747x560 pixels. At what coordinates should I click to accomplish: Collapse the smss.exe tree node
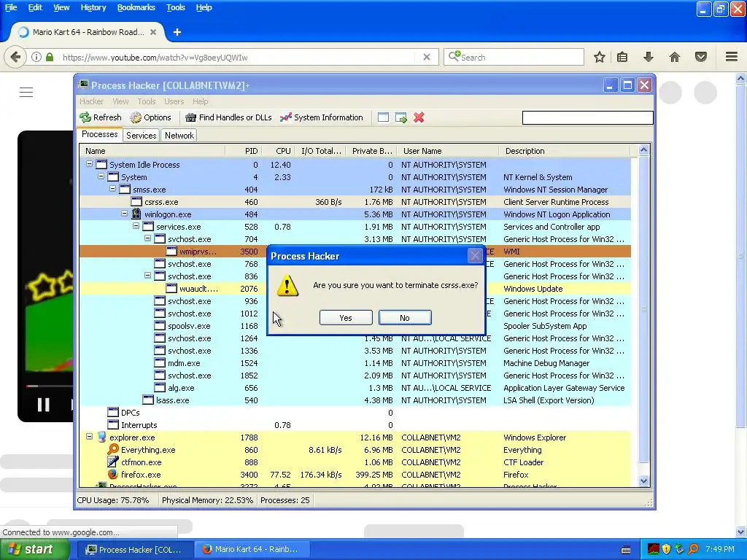(x=112, y=189)
